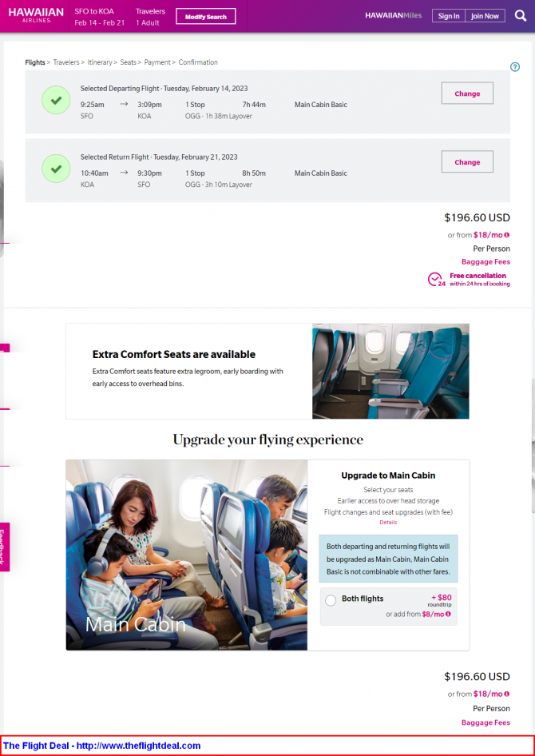Select the Both flights upgrade radio button
535x756 pixels.
point(331,601)
